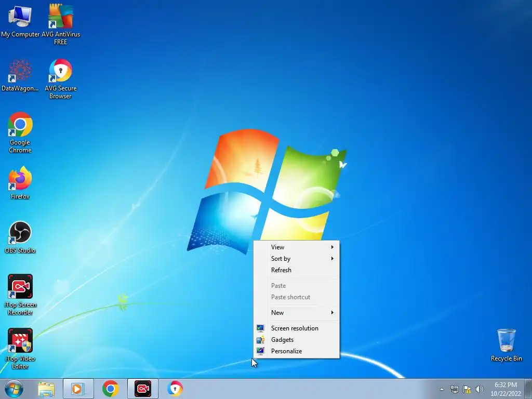Show hidden tray icons arrow
This screenshot has height=399, width=532.
(x=442, y=389)
